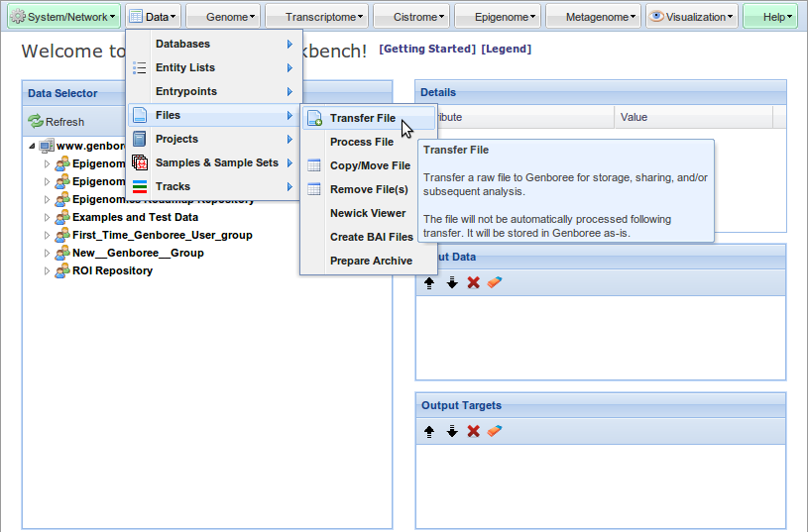Click the eraser clear icon in Input Data
Image resolution: width=808 pixels, height=532 pixels.
[x=495, y=282]
